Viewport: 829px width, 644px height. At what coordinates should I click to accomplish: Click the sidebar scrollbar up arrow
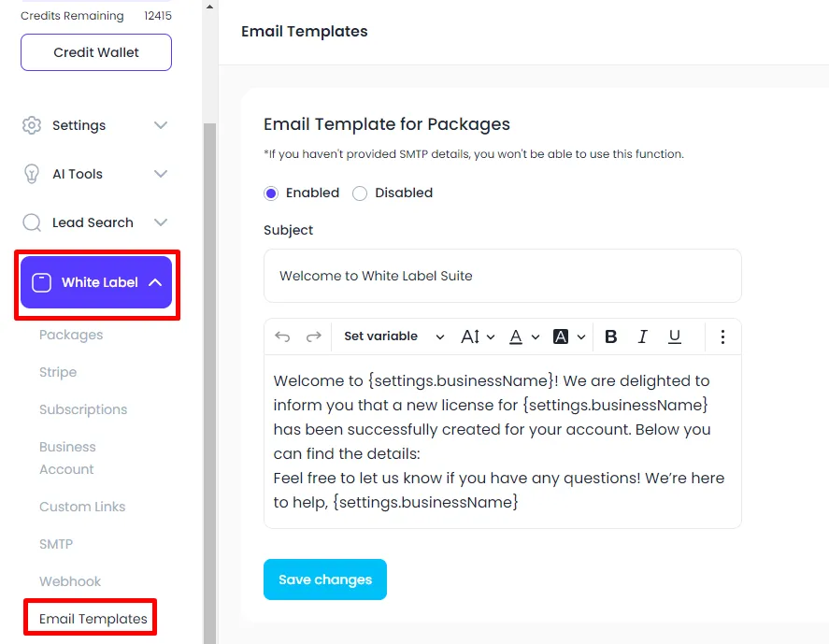(x=210, y=7)
